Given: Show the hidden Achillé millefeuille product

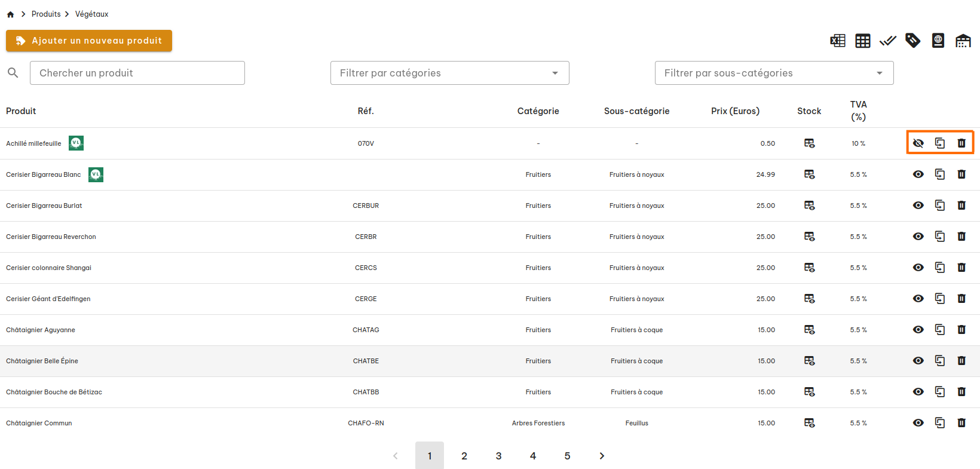Looking at the screenshot, I should point(918,143).
